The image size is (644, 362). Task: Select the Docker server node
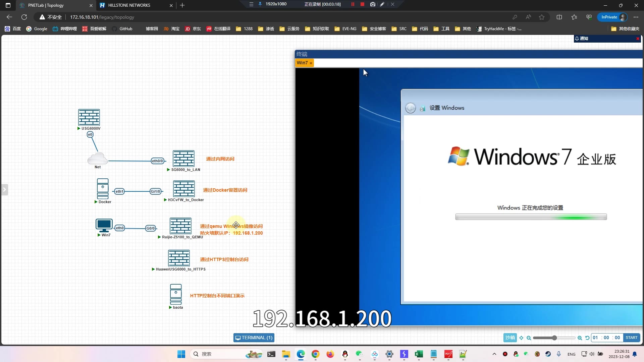(103, 189)
